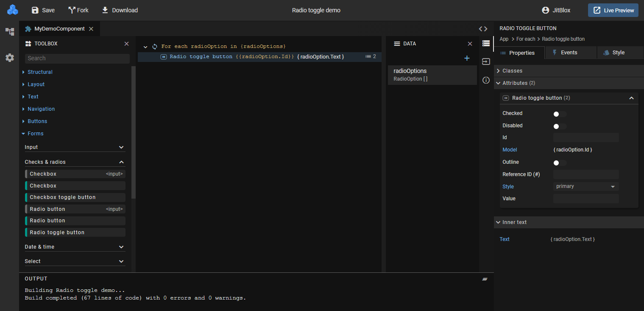Toggle the code view icon
644x311 pixels.
pyautogui.click(x=483, y=29)
